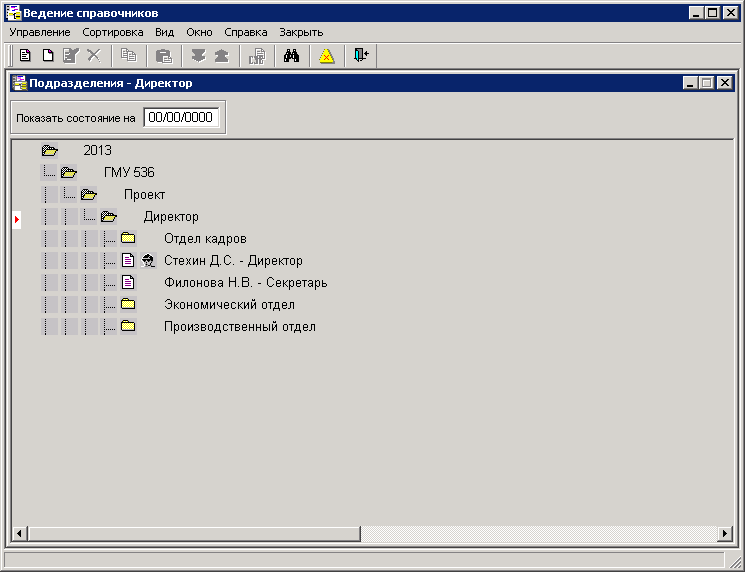Click the grayed document export toolbar icon
The width and height of the screenshot is (745, 572).
[257, 56]
